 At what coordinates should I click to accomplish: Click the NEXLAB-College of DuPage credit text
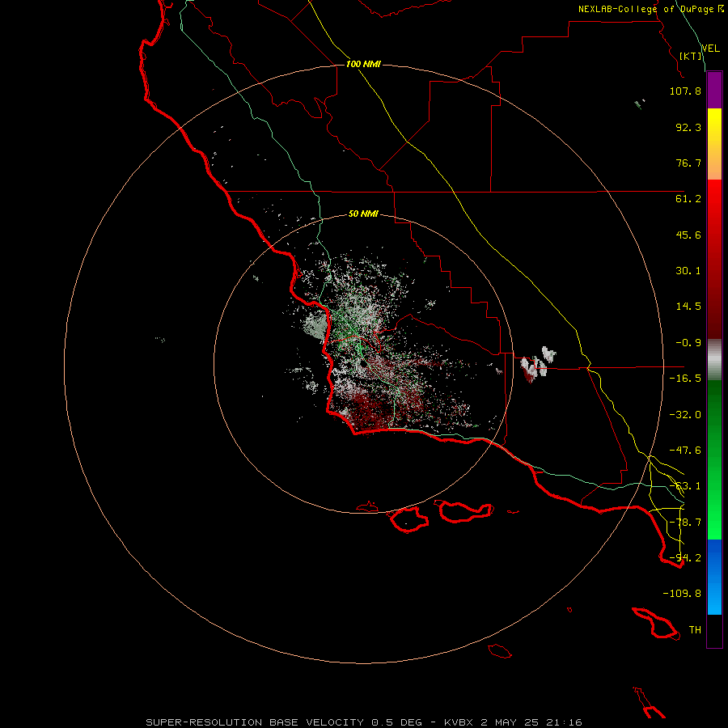point(650,9)
